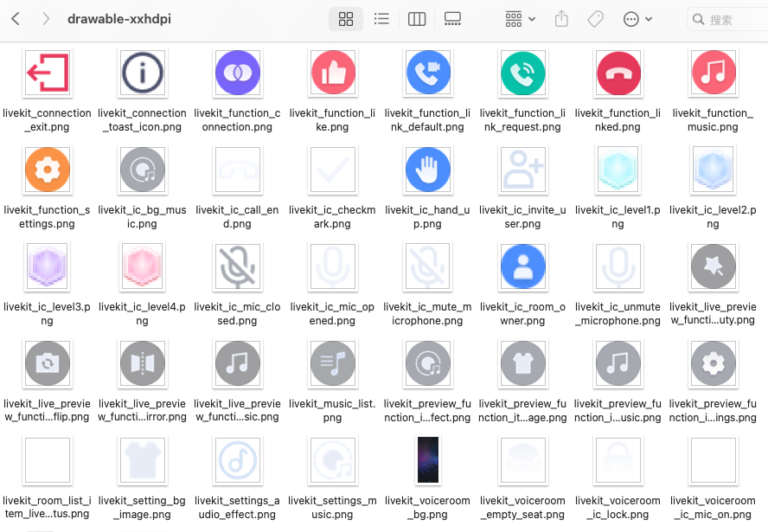The height and width of the screenshot is (532, 768).
Task: Switch to list view
Action: tap(381, 19)
